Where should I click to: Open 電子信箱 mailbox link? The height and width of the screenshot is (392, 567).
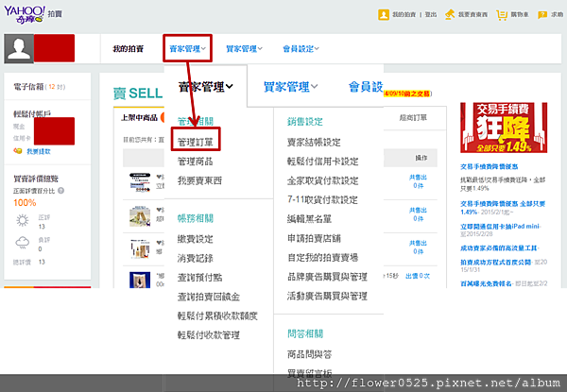point(28,86)
